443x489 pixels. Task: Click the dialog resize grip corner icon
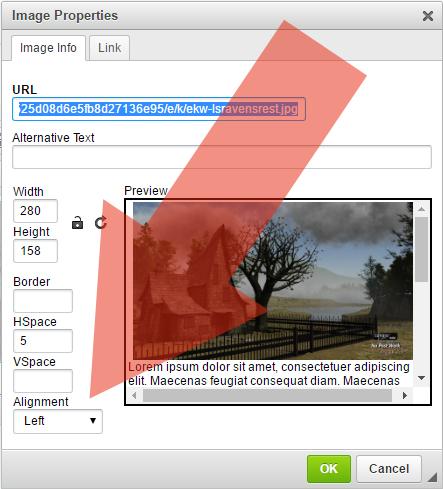(x=432, y=477)
